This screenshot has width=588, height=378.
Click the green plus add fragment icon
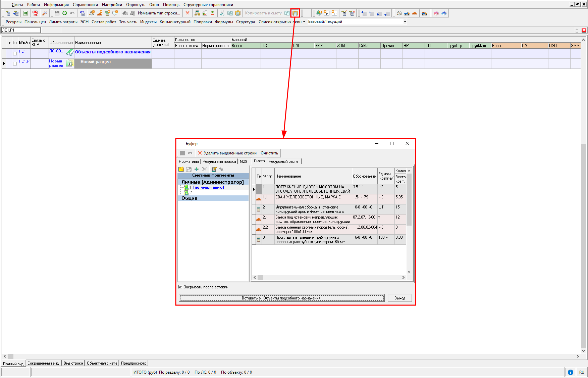point(197,169)
